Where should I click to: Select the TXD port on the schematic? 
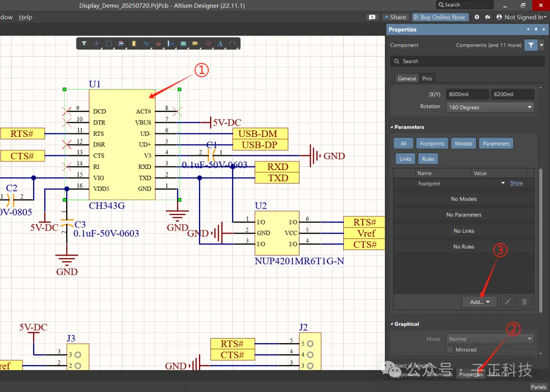277,178
